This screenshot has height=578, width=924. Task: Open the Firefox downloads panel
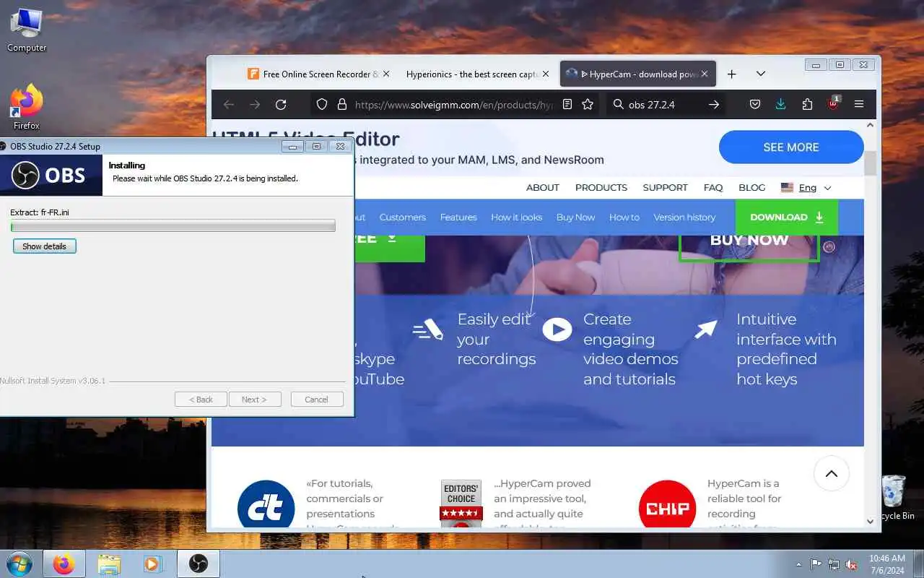[780, 104]
